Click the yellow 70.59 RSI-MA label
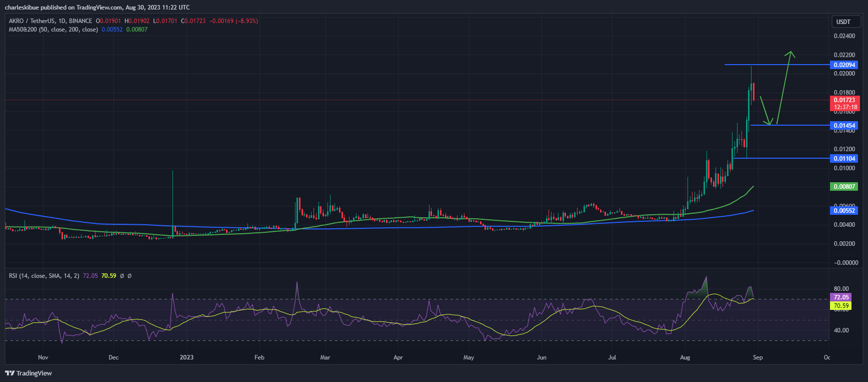This screenshot has height=382, width=868. point(841,306)
